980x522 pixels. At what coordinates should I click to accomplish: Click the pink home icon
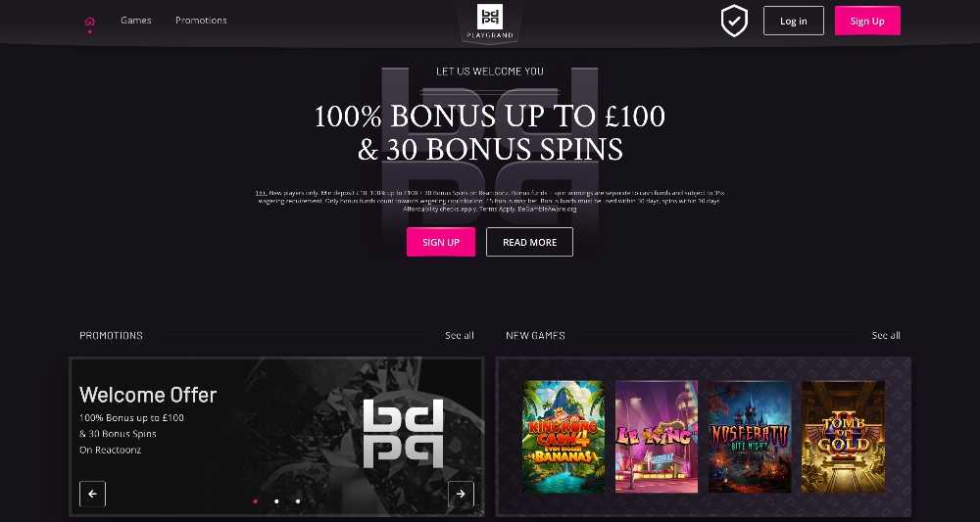click(89, 22)
